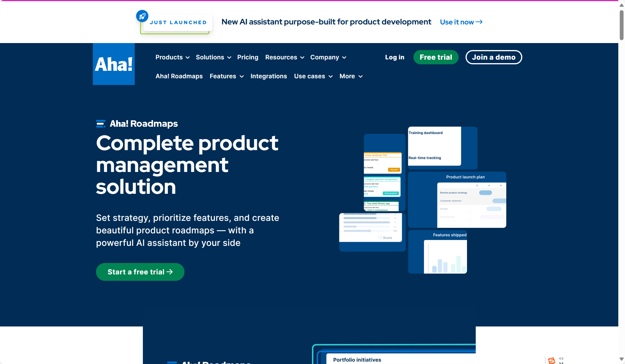This screenshot has height=364, width=625.
Task: Expand the Products dropdown menu
Action: (173, 57)
